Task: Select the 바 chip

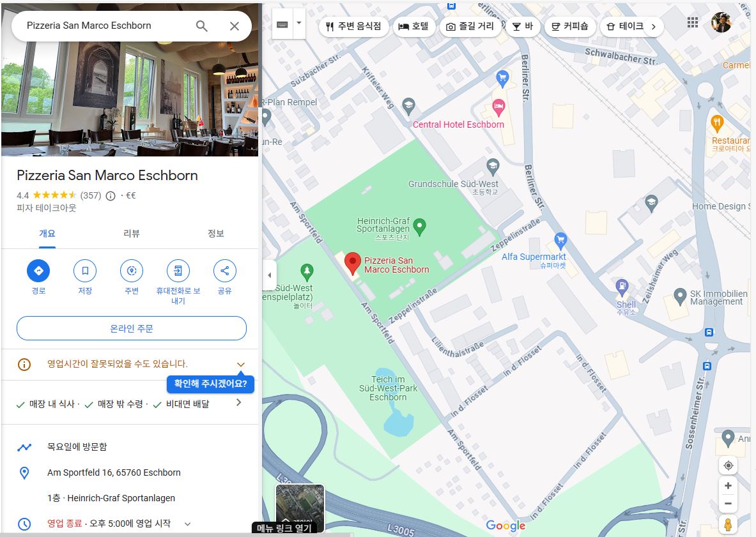Action: (x=523, y=26)
